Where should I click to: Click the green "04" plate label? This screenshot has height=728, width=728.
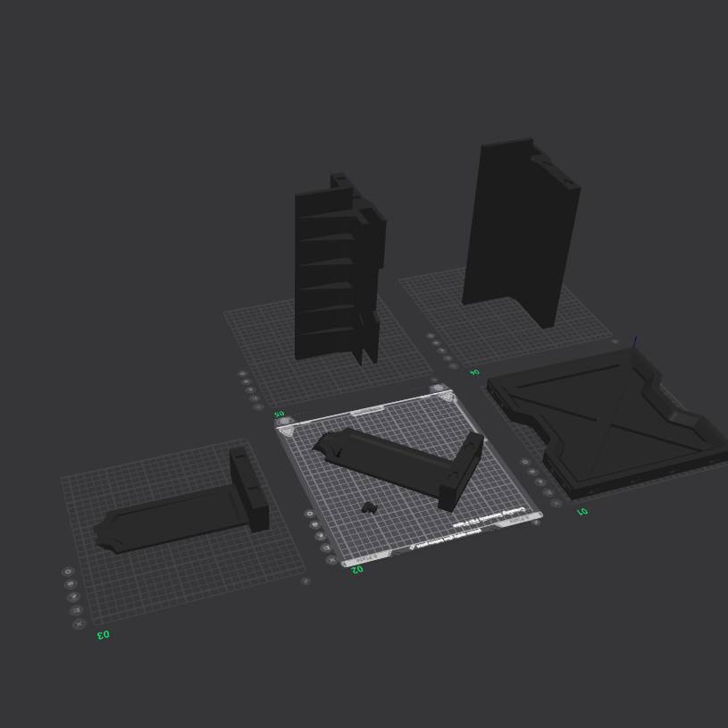[474, 372]
